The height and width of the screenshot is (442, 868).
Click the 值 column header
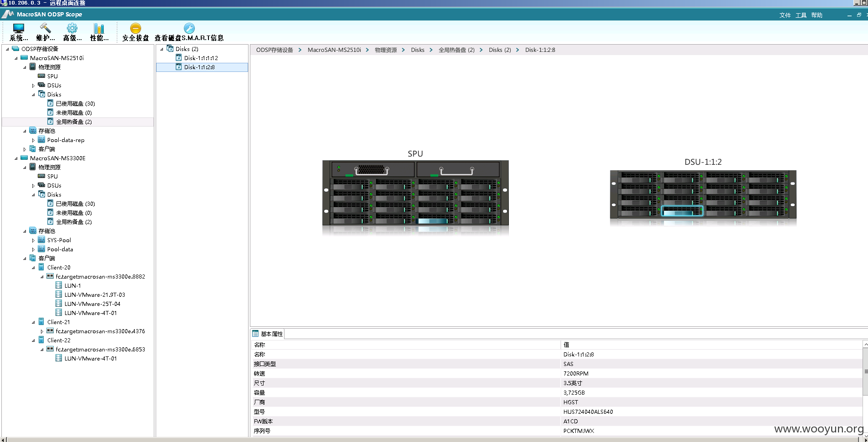711,345
